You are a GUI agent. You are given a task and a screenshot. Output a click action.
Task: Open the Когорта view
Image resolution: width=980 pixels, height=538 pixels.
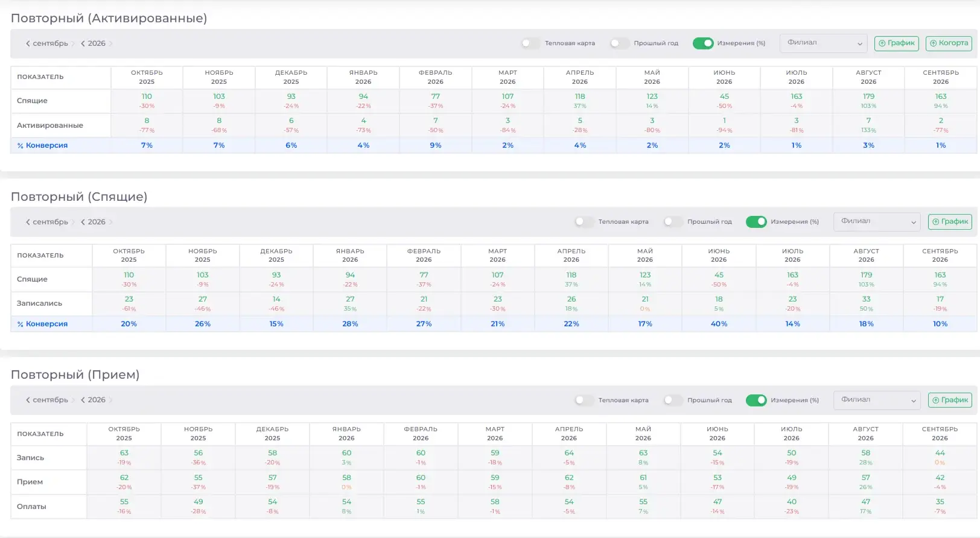point(949,43)
